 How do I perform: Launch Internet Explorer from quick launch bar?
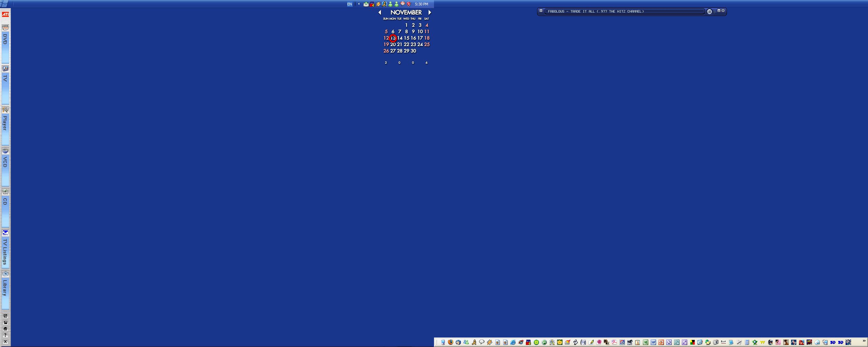click(x=513, y=342)
